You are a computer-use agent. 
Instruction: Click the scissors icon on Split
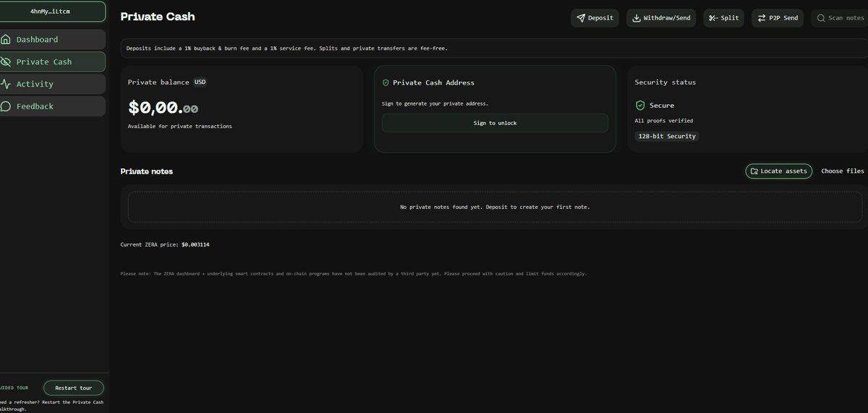713,18
